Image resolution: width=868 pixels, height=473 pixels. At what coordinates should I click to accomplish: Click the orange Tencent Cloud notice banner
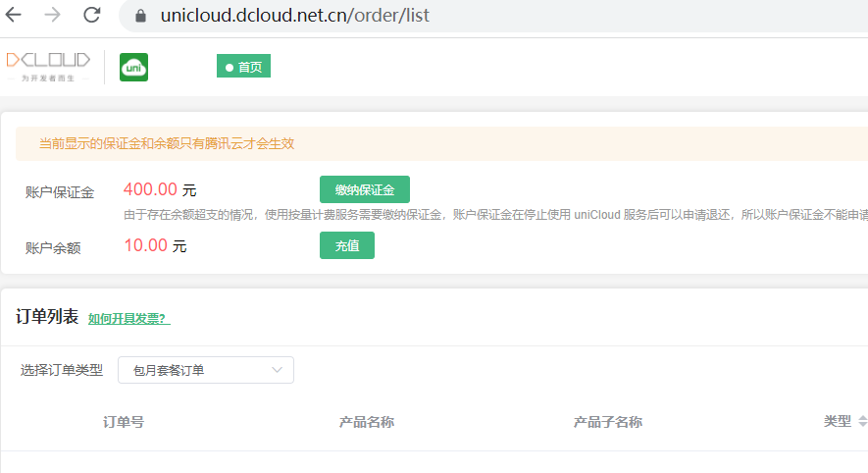point(441,143)
